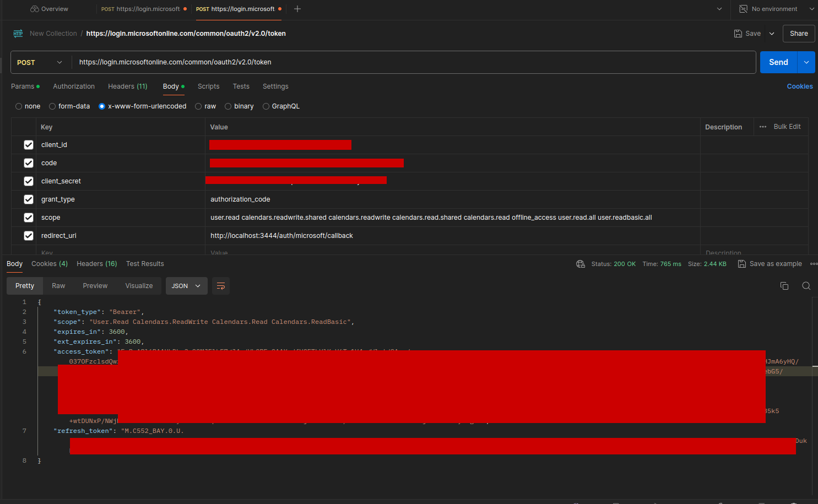
Task: Switch to the Tests tab
Action: coord(241,86)
